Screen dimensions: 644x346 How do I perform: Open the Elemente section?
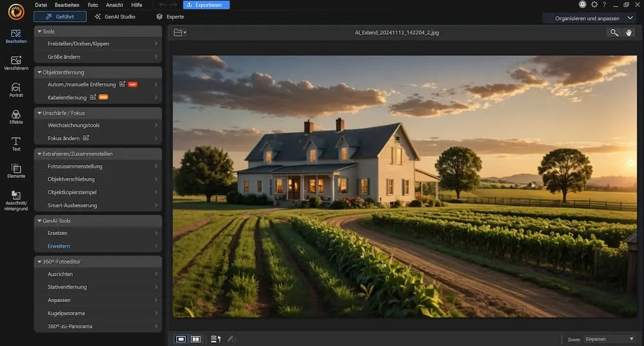(x=15, y=171)
